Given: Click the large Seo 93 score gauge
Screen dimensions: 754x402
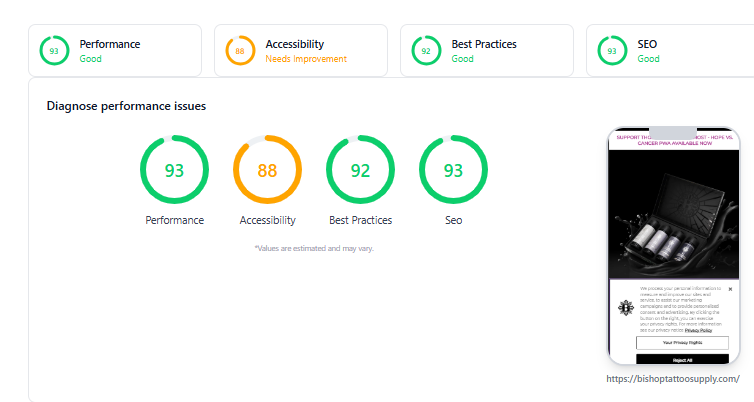Looking at the screenshot, I should coord(453,170).
